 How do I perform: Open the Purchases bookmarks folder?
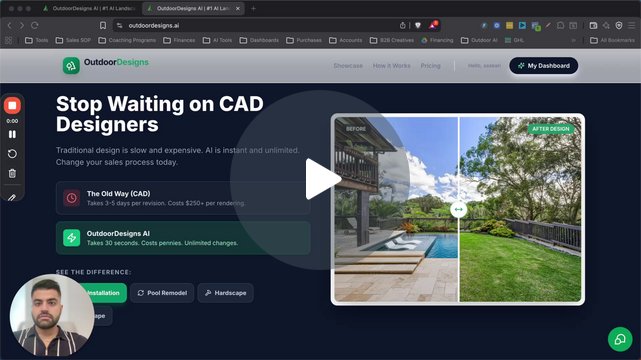tap(304, 40)
